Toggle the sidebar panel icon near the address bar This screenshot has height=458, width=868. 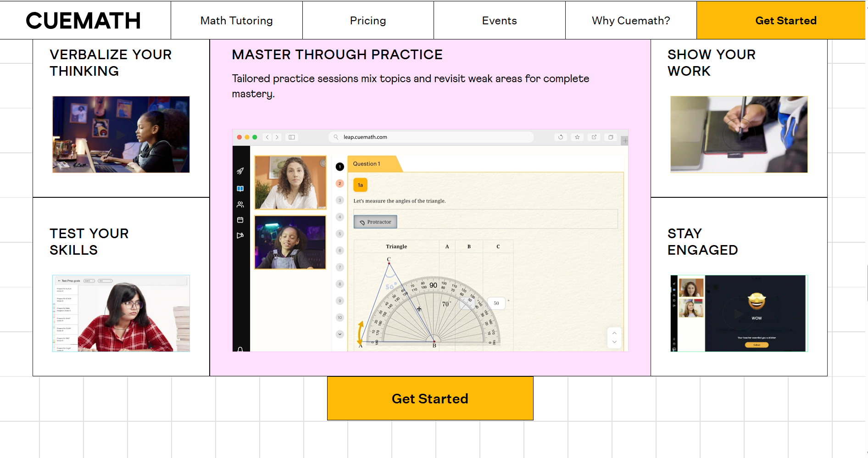292,137
